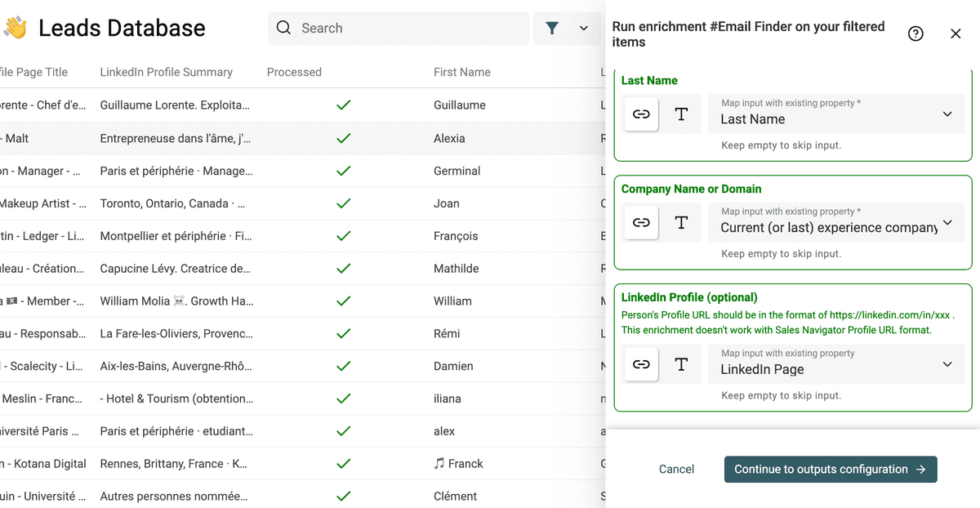Viewport: 980px width, 508px height.
Task: Click the Processed column header
Action: click(x=294, y=72)
